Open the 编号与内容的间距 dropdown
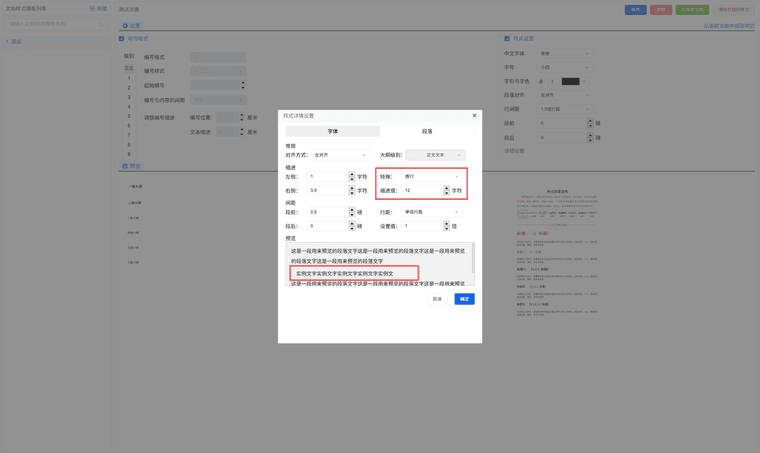Viewport: 760px width, 453px height. [218, 100]
